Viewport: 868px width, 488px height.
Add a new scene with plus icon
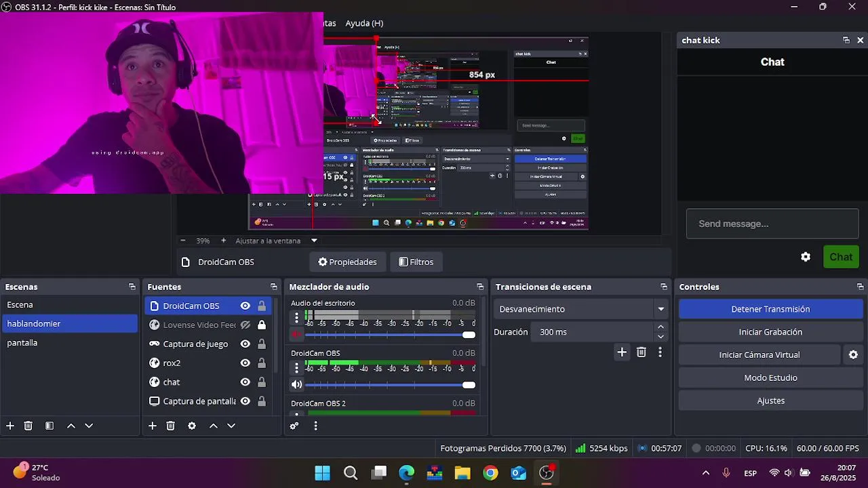10,426
